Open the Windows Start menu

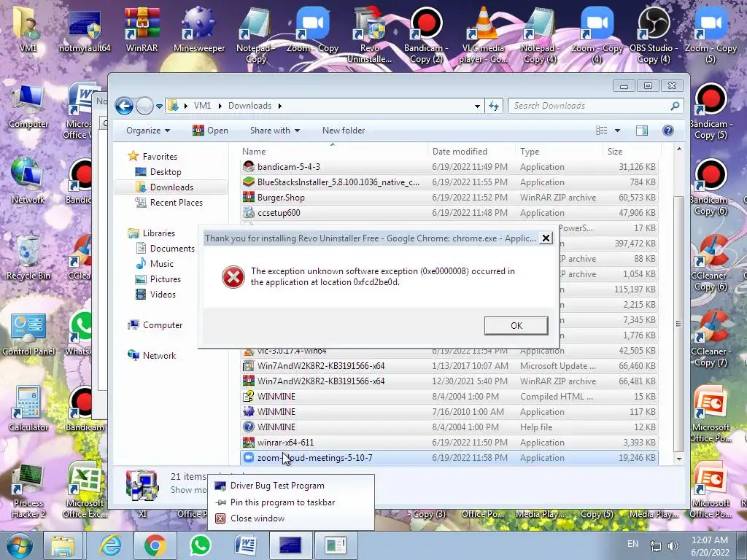18,545
